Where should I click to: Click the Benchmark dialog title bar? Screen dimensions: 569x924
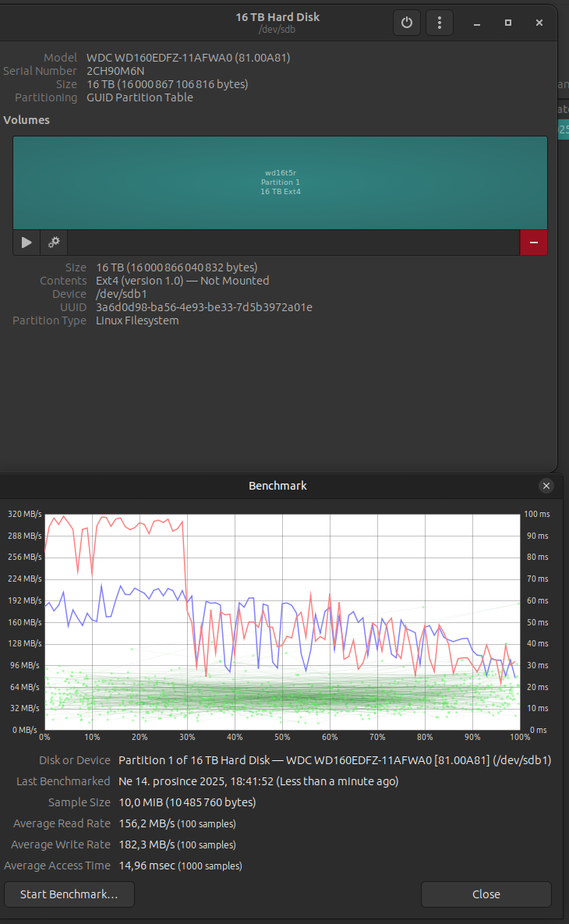pos(277,486)
